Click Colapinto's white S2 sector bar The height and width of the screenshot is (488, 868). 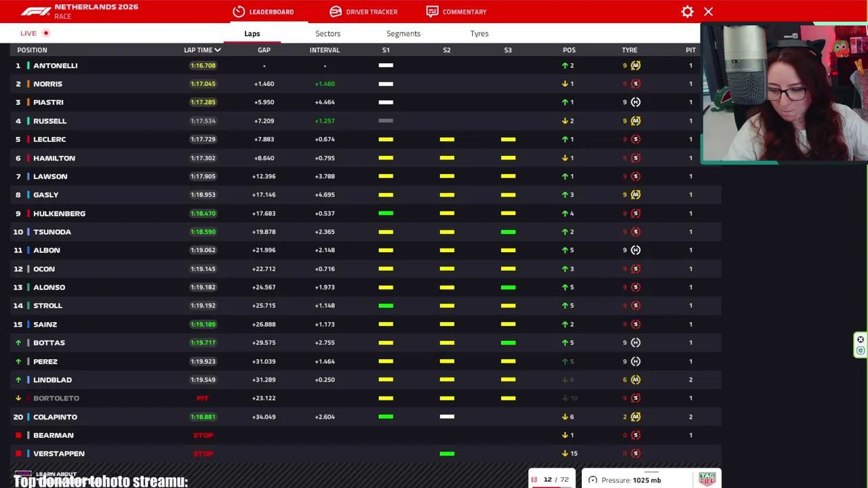point(447,417)
